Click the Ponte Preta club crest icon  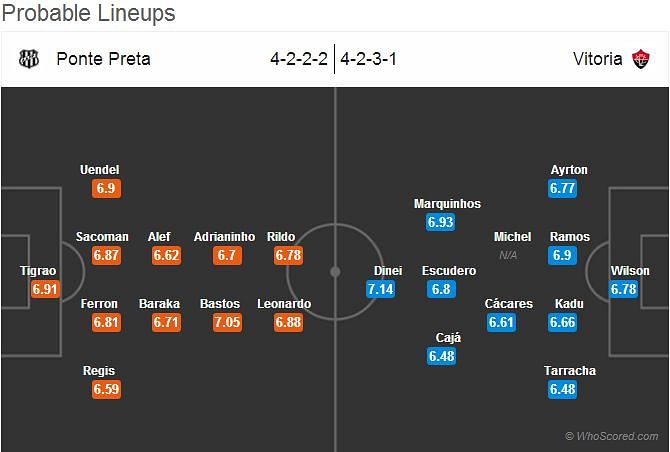[x=29, y=59]
